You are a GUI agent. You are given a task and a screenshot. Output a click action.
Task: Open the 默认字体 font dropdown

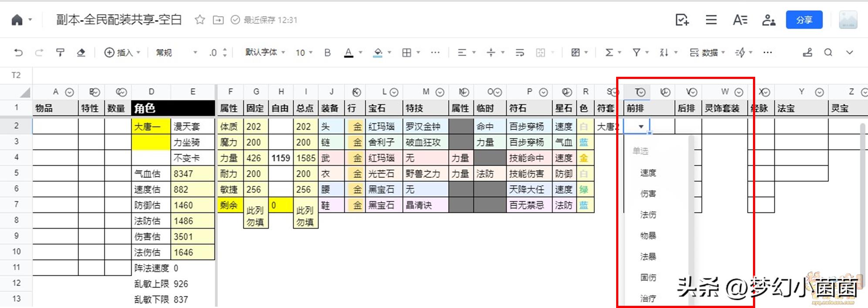tap(265, 52)
